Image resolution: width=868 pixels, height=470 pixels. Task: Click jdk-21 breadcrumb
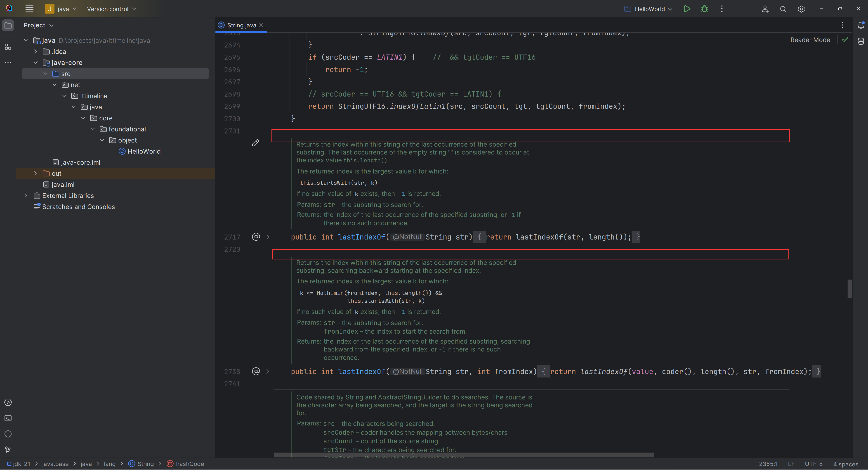pyautogui.click(x=19, y=464)
